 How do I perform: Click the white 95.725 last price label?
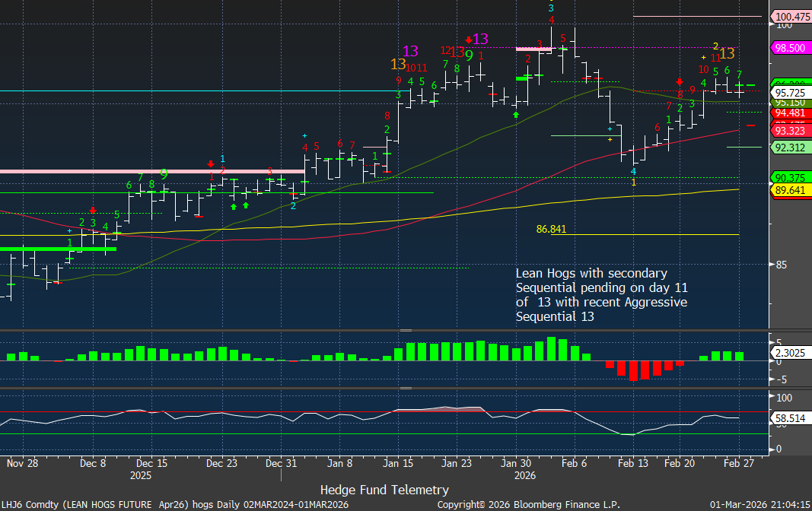click(x=791, y=92)
